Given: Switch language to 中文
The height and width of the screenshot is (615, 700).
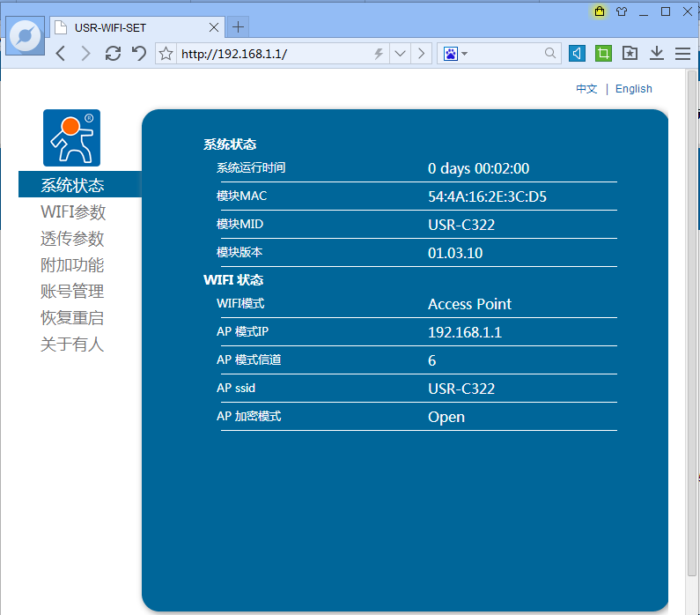Looking at the screenshot, I should 586,89.
